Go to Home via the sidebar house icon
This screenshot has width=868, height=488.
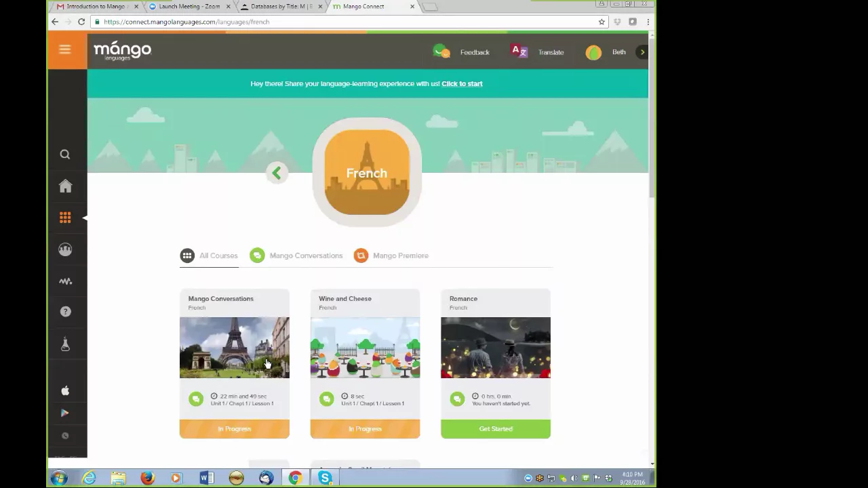[x=65, y=186]
